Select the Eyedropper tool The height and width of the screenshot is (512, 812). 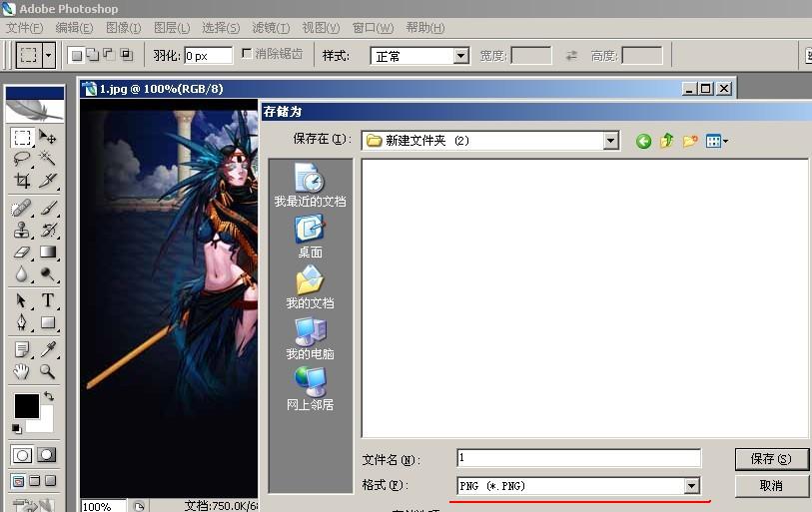coord(48,349)
